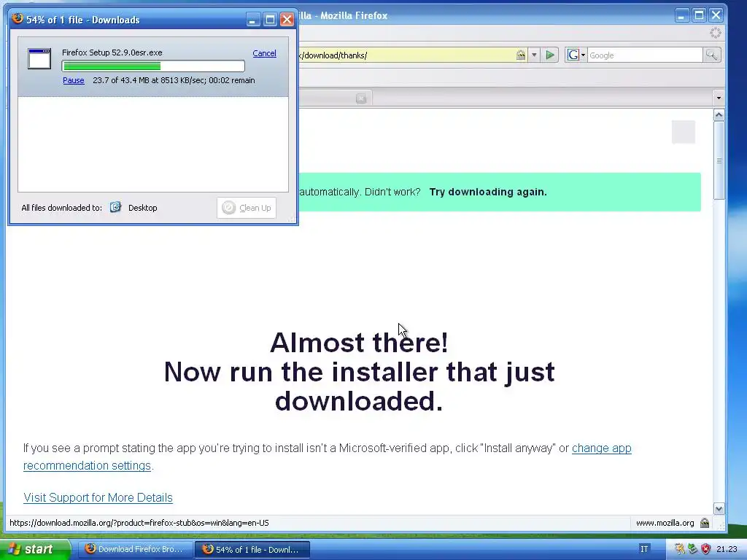Click the scrollbar down arrow
The image size is (747, 560).
pos(719,508)
